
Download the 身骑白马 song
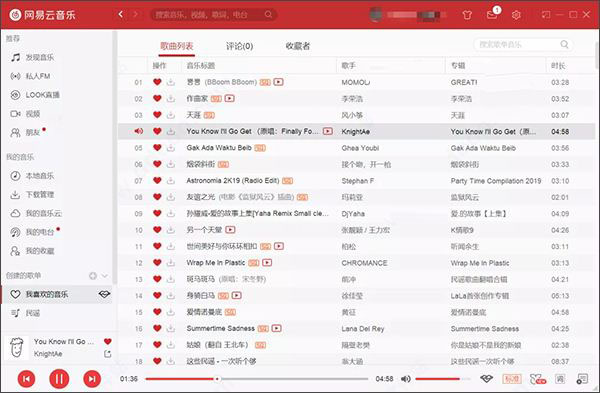[171, 295]
